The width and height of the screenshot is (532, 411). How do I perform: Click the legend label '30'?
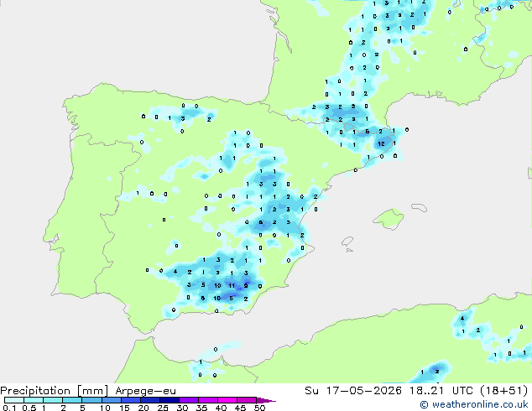(182, 408)
